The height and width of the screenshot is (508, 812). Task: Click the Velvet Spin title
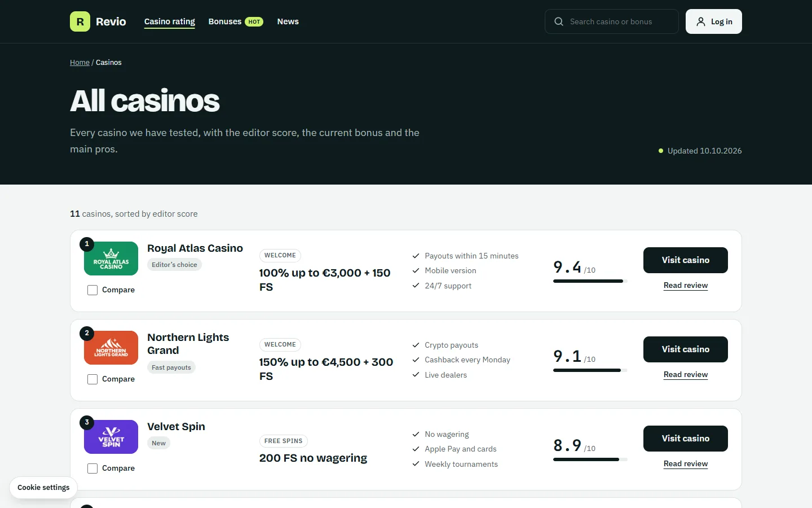[176, 427]
